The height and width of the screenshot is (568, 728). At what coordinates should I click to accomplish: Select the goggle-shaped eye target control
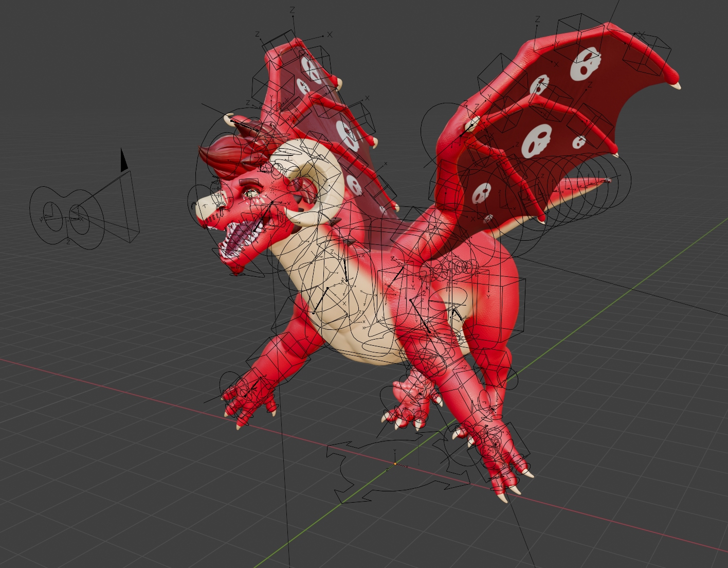(66, 217)
